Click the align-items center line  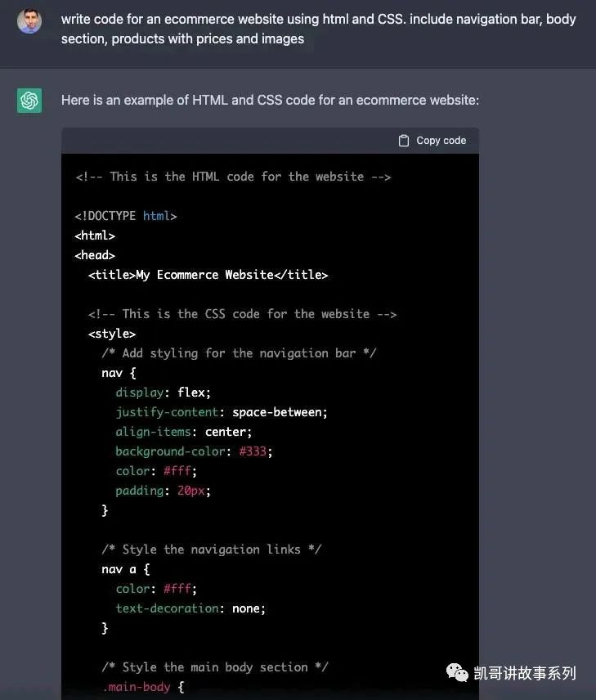[183, 432]
